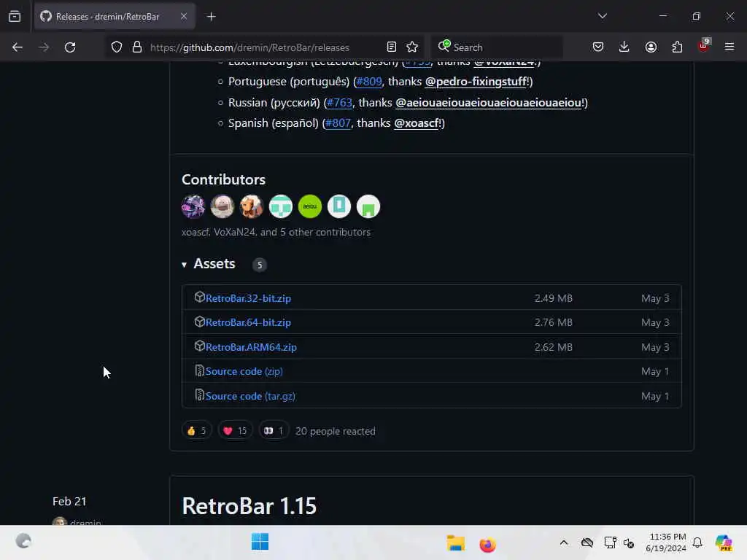Visit @pedro-fixingstuff profile
Screen dimensions: 747x560
(x=476, y=82)
